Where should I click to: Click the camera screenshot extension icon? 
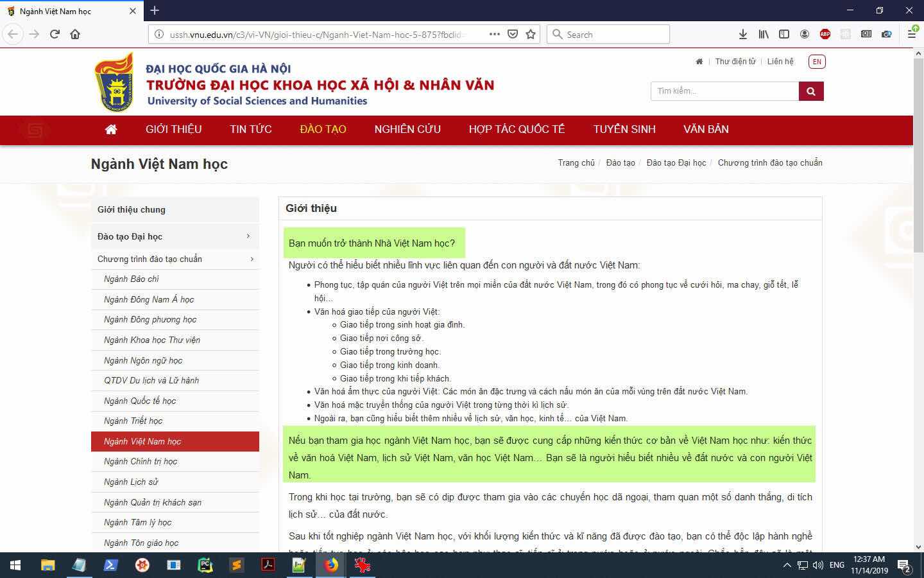click(887, 34)
